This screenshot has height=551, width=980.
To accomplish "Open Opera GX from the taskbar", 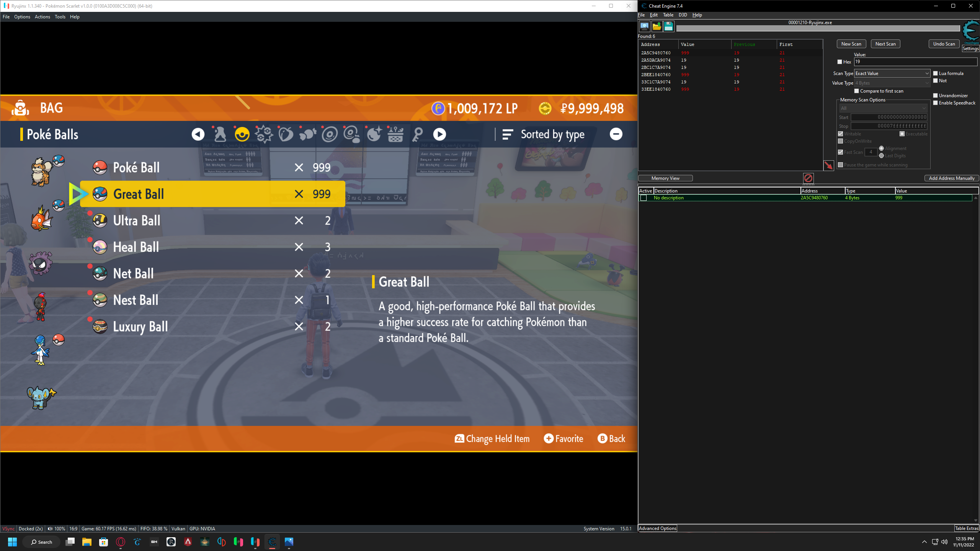I will pyautogui.click(x=121, y=542).
